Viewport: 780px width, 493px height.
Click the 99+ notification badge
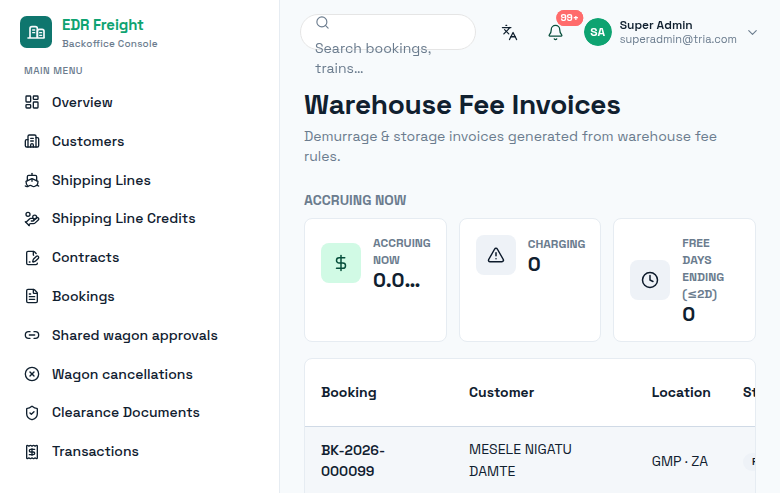(569, 18)
